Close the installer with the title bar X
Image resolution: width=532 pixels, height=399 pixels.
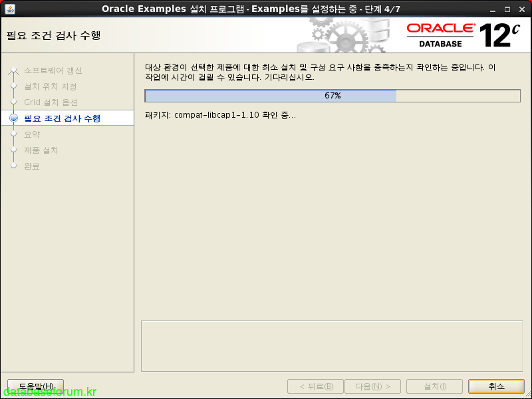click(x=522, y=9)
